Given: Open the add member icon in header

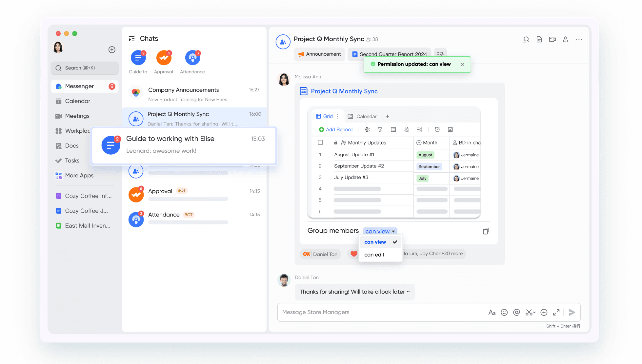Looking at the screenshot, I should tap(566, 39).
